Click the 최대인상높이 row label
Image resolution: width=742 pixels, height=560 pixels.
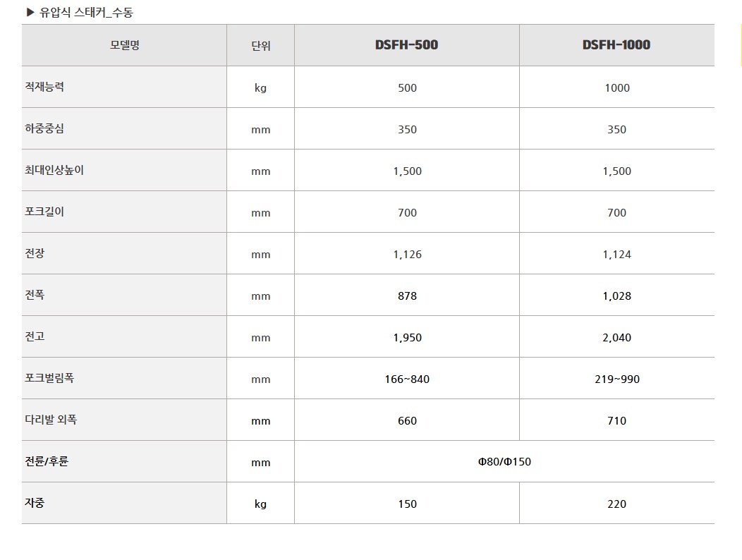pyautogui.click(x=54, y=171)
